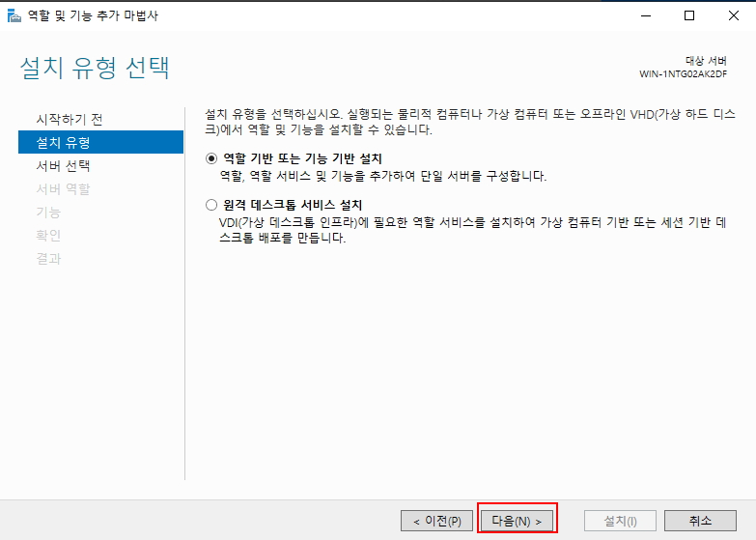Click the disabled 설치(I) button
Screen dimensions: 756x540
[x=621, y=521]
